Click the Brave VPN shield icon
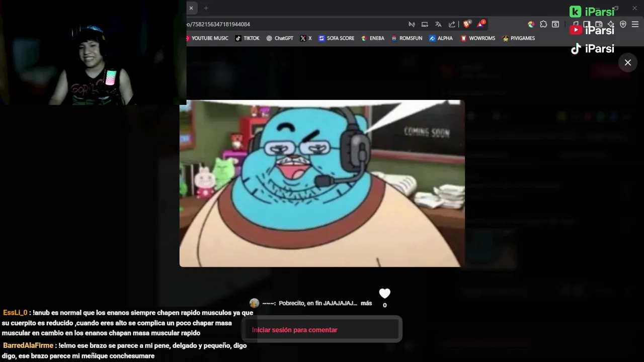Viewport: 644px width, 362px height. pyautogui.click(x=623, y=24)
